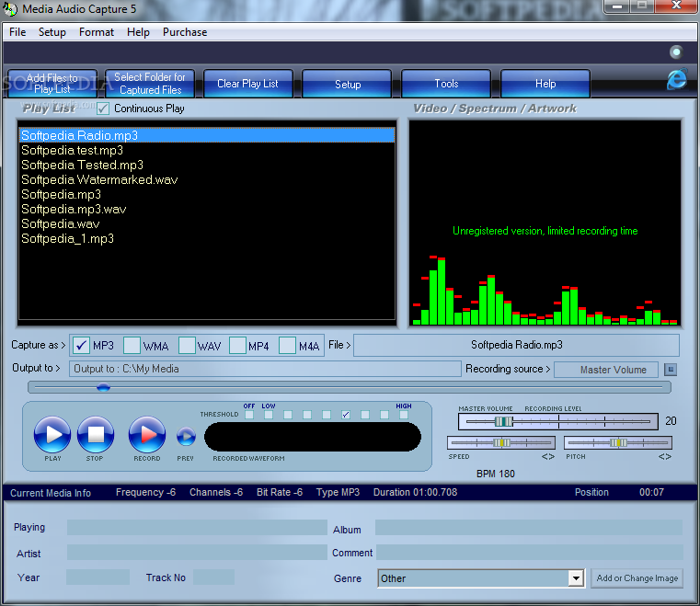
Task: Click the small Prev button
Action: tap(186, 437)
